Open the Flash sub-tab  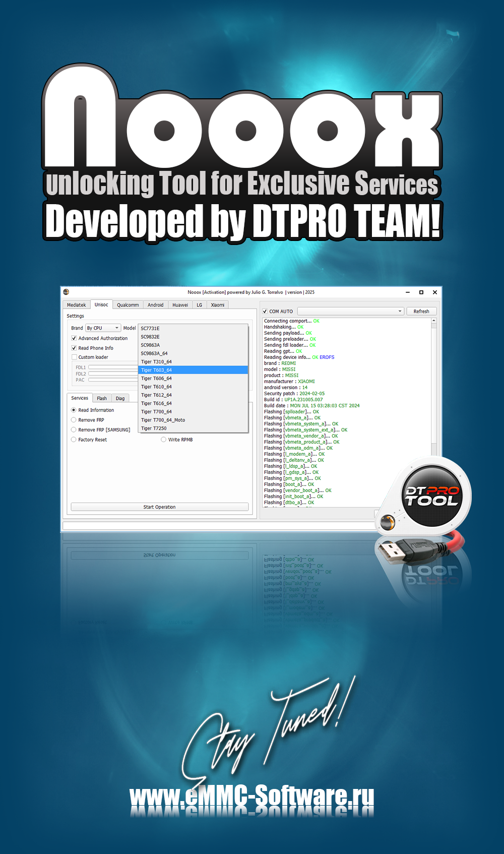tap(102, 398)
